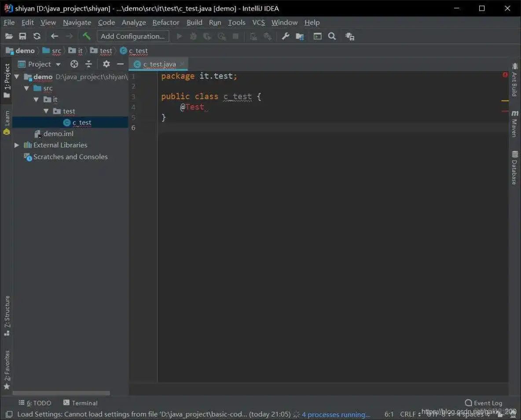
Task: Toggle the TODO tool window
Action: [35, 403]
